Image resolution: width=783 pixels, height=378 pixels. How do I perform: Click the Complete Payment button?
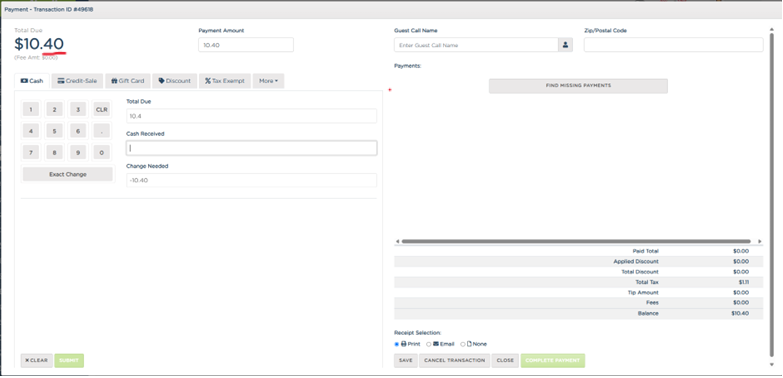coord(553,361)
